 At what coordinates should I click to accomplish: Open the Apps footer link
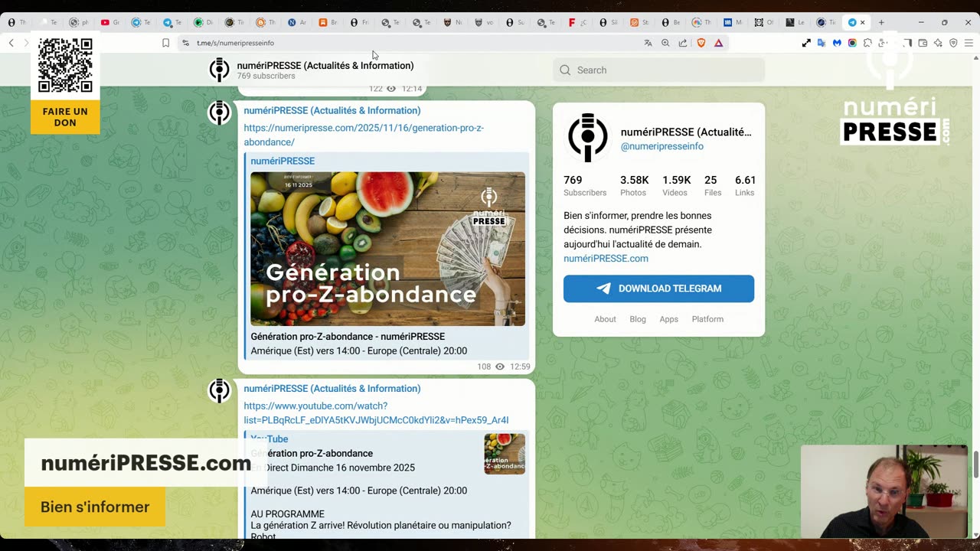[x=668, y=319]
